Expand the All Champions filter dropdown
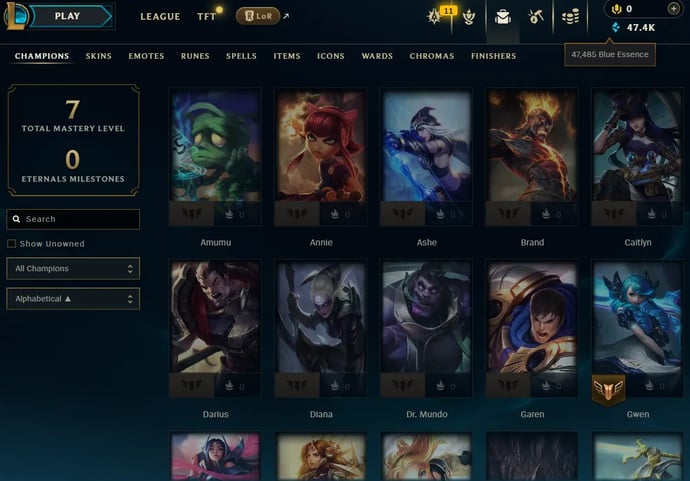690x481 pixels. 73,268
